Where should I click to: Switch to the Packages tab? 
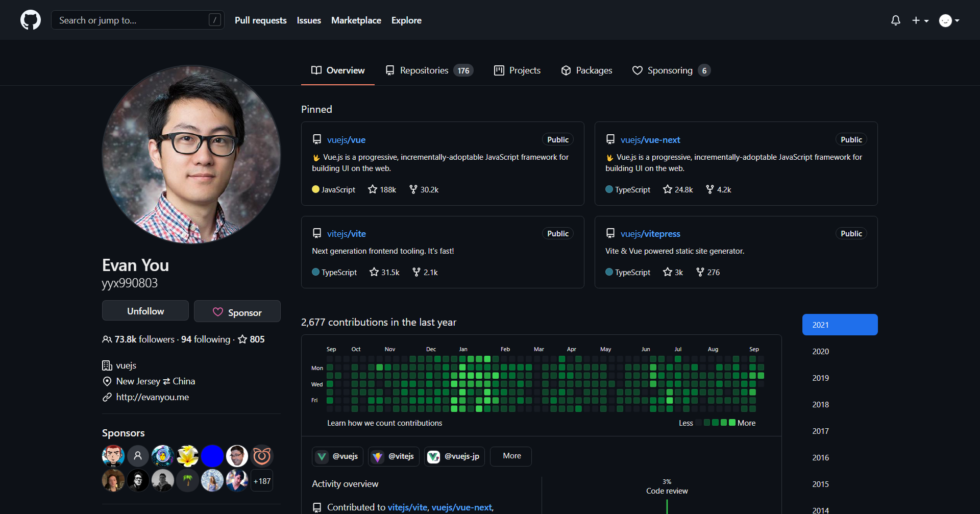[586, 70]
